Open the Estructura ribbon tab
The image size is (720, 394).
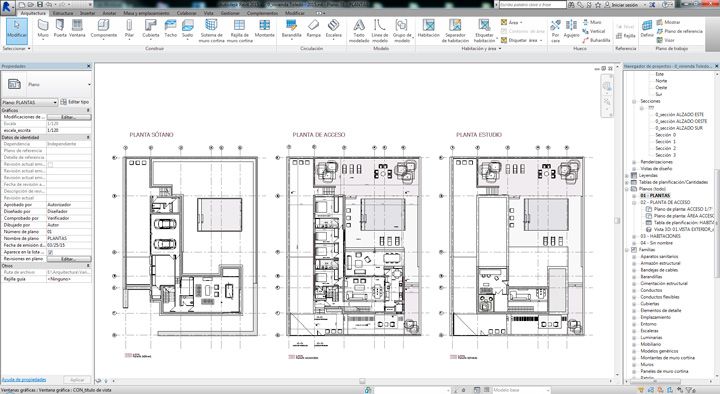click(x=63, y=13)
